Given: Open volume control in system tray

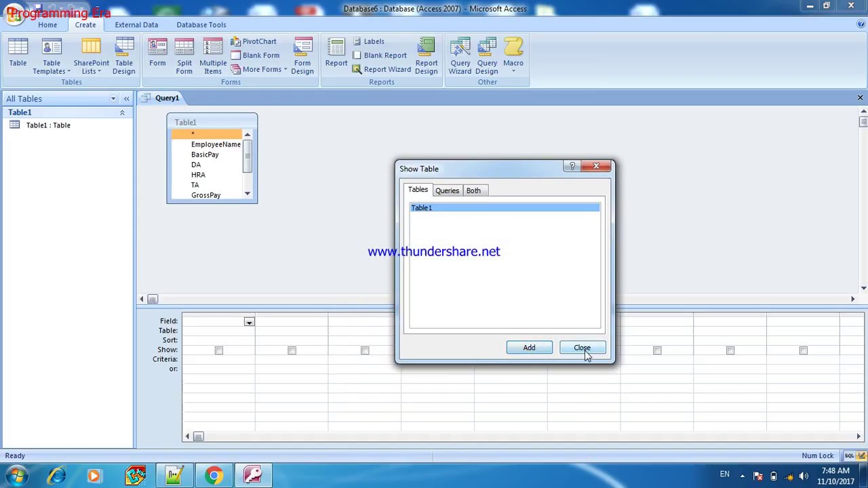Looking at the screenshot, I should [x=804, y=476].
